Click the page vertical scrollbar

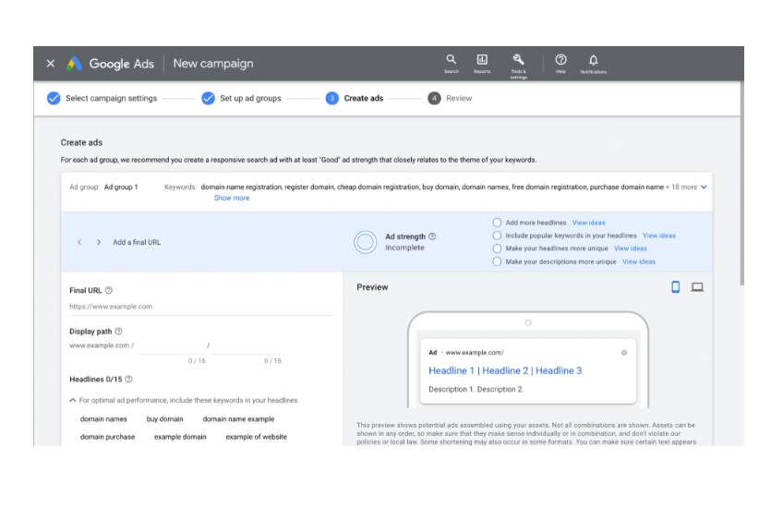pos(742,183)
